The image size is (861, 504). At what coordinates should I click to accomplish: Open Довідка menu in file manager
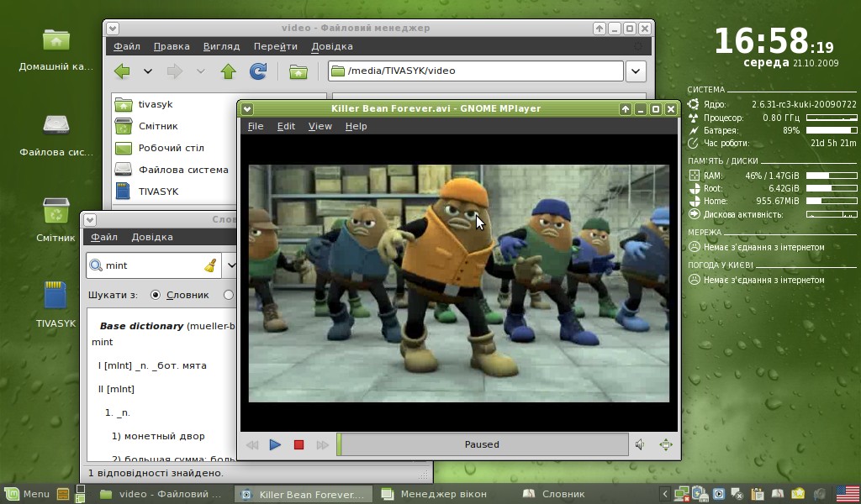coord(331,46)
